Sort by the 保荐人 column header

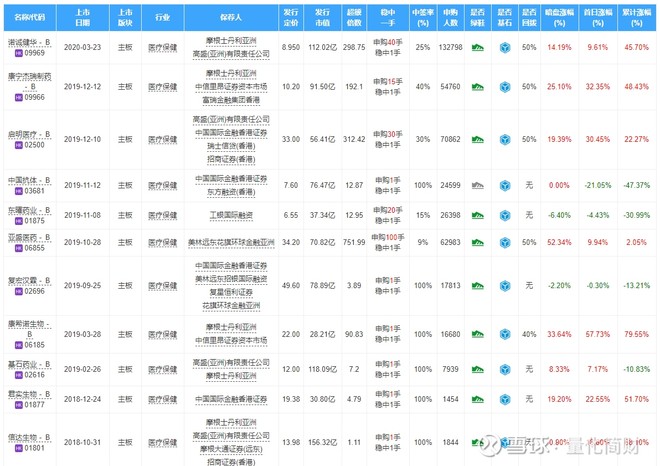click(231, 17)
